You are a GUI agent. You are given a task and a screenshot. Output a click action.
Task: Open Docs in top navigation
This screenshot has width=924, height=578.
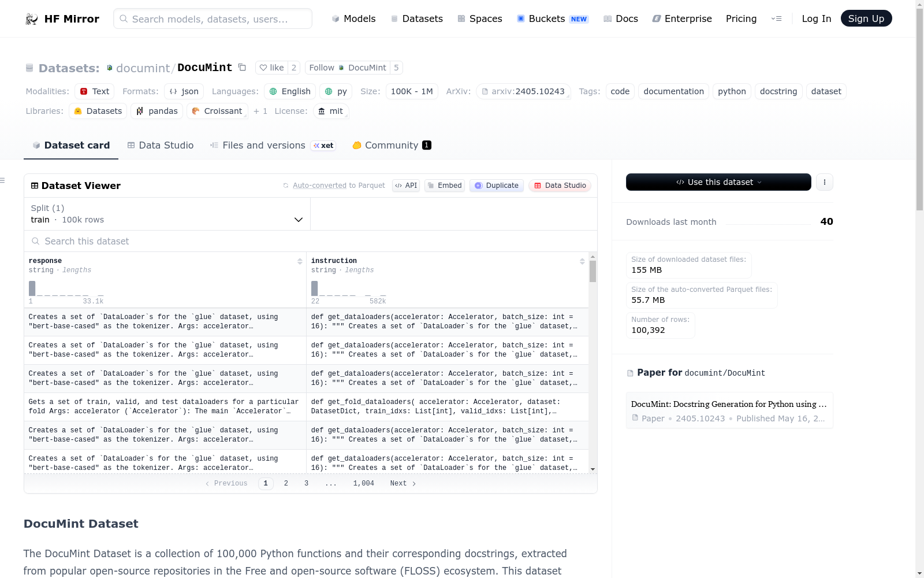pos(621,18)
